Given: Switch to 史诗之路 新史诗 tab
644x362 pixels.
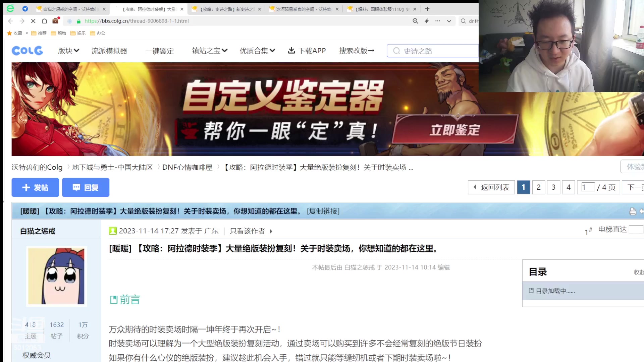Looking at the screenshot, I should (x=227, y=9).
